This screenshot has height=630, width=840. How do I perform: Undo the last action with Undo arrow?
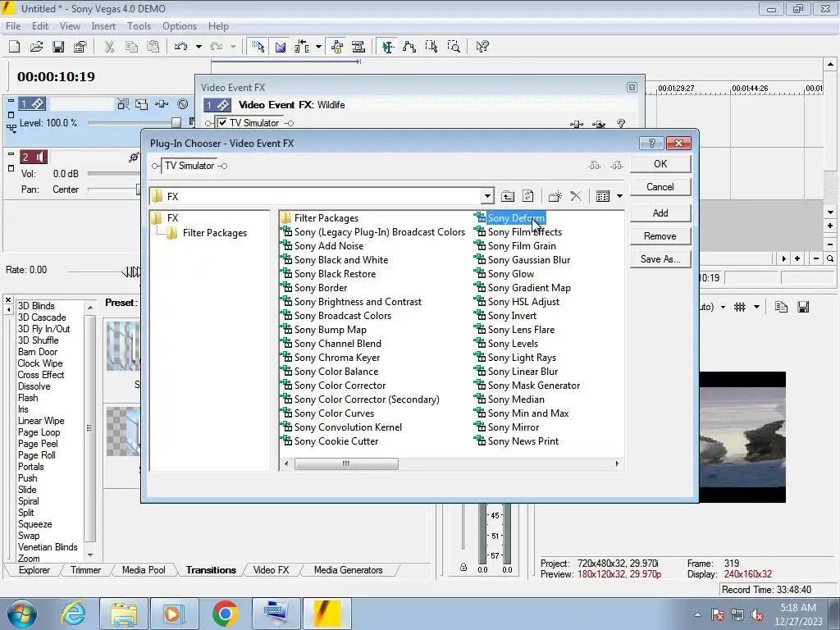[180, 47]
